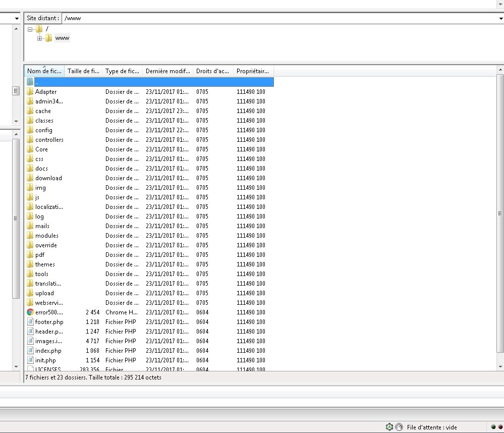Click the index.php file icon

pyautogui.click(x=30, y=351)
